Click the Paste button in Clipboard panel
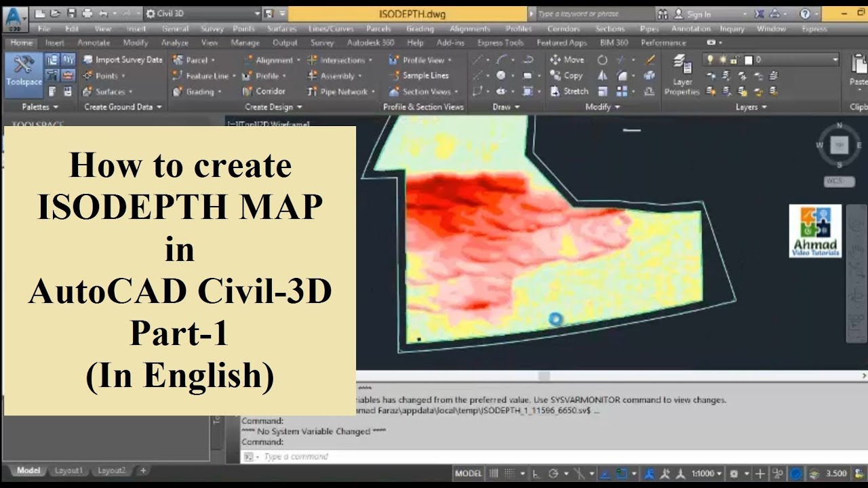The height and width of the screenshot is (488, 868). pos(859,71)
